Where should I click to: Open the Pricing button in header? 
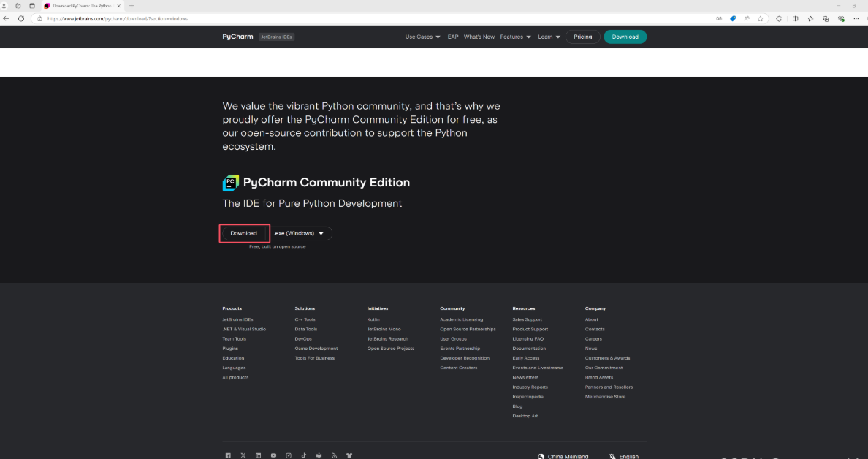tap(582, 37)
